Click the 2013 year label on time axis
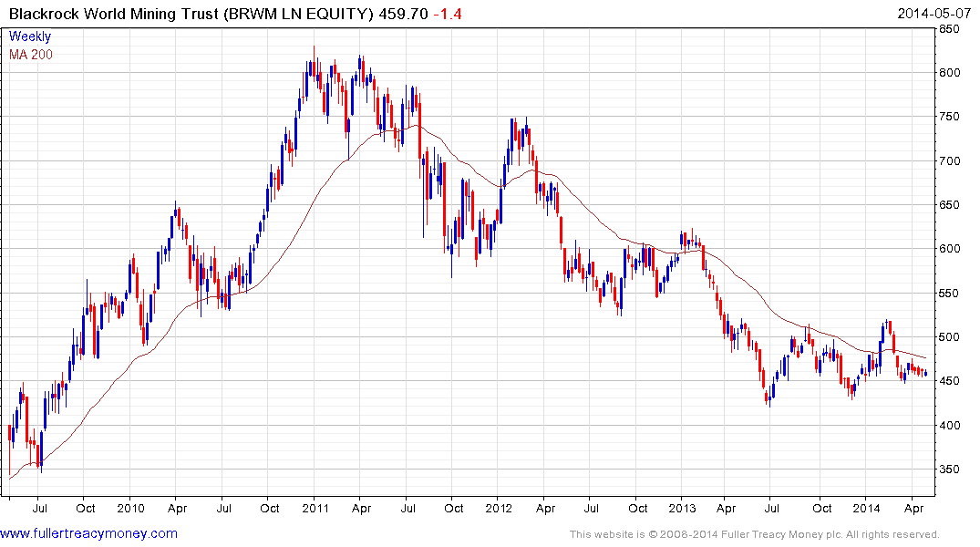The width and height of the screenshot is (980, 547). tap(682, 508)
